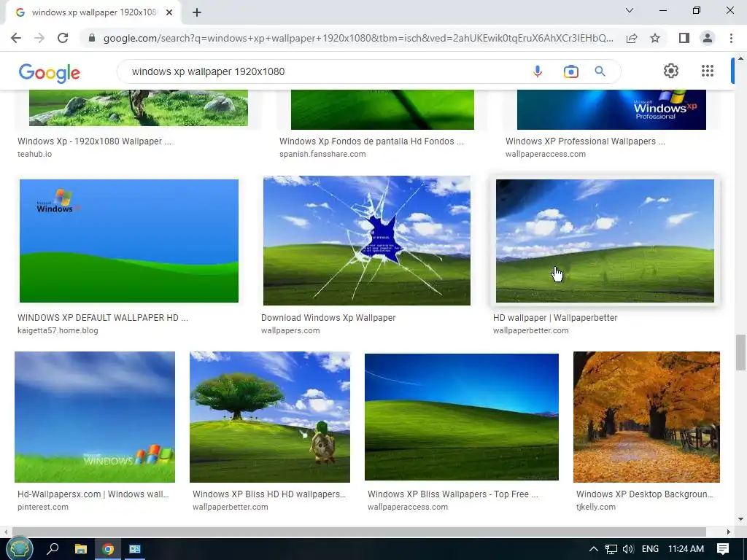The height and width of the screenshot is (560, 747).
Task: Select the windows xp wallpaper browser tab
Action: point(93,12)
